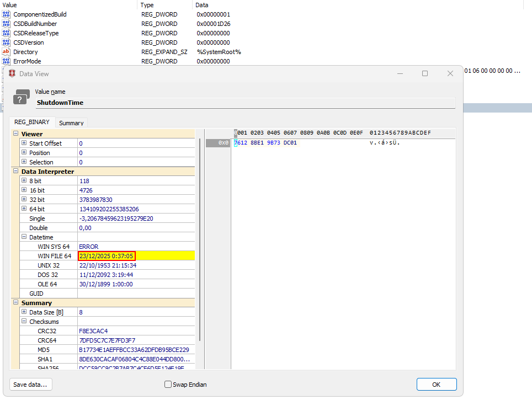Click the Data View title bar app icon

12,73
